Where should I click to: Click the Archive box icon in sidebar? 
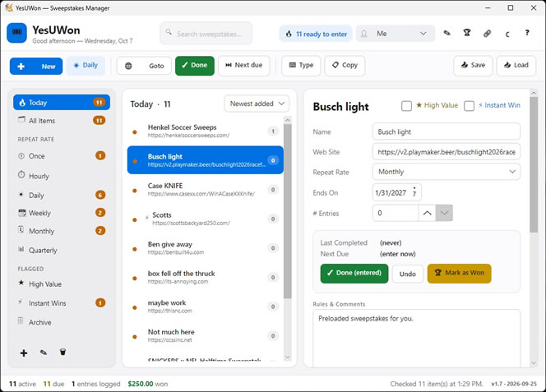21,321
